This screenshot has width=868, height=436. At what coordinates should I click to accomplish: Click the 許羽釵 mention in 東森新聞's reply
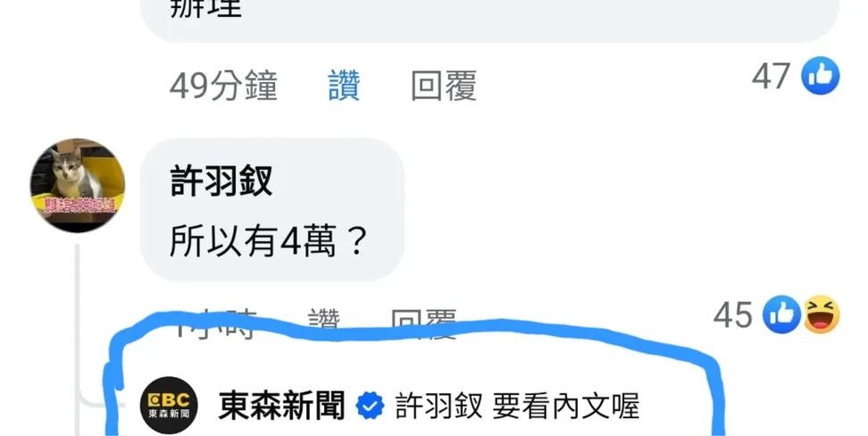coord(438,407)
